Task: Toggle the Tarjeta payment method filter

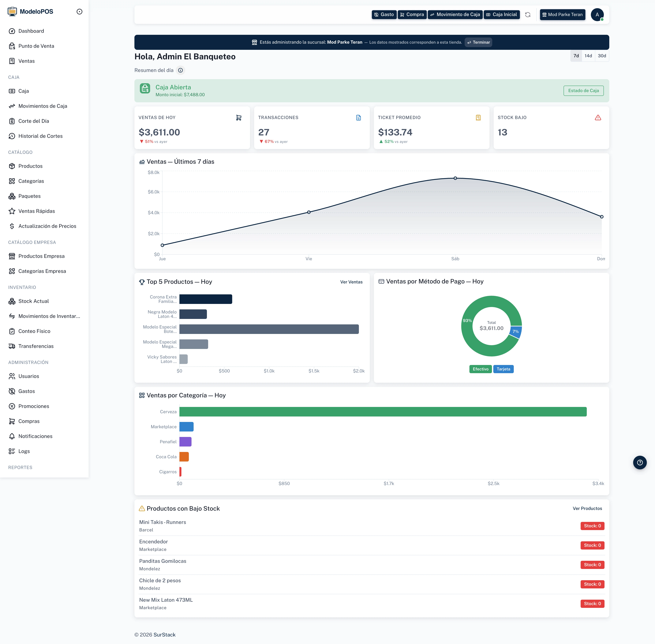Action: 503,369
